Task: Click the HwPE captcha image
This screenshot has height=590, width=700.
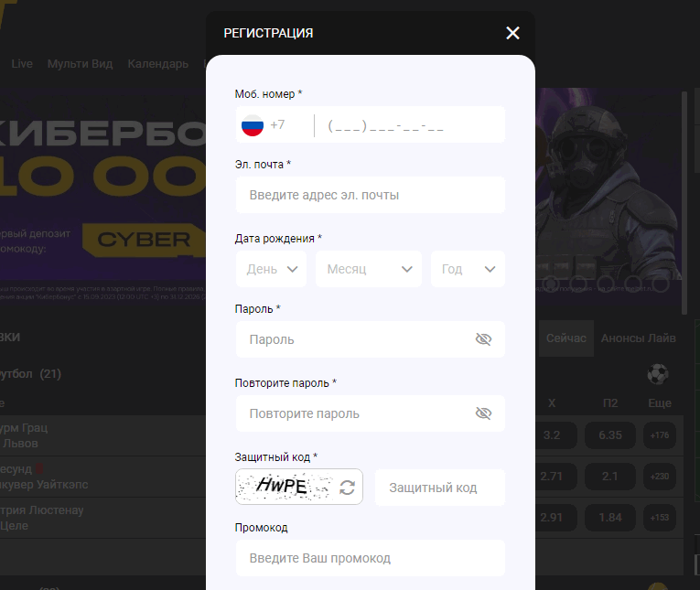Action: tap(285, 487)
